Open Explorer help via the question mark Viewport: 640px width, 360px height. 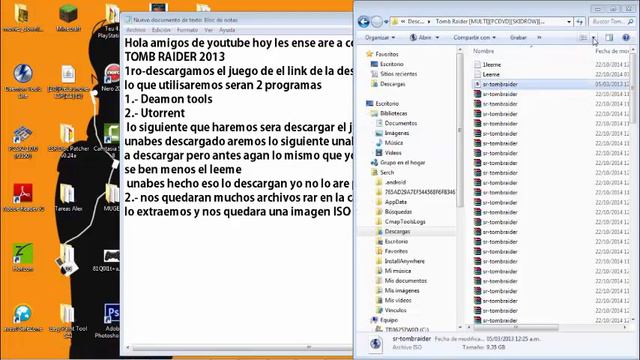[626, 38]
